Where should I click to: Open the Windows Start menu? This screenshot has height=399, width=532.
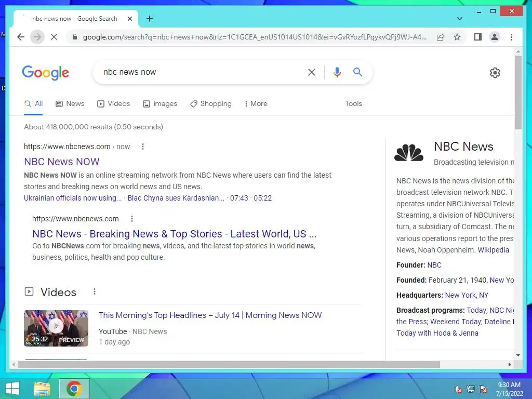click(x=12, y=389)
